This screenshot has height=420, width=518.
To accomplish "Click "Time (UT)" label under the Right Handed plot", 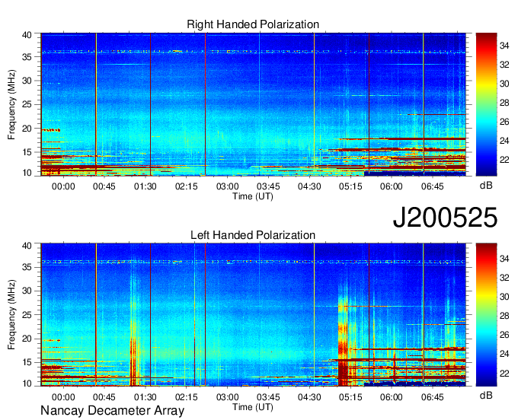I will click(253, 196).
